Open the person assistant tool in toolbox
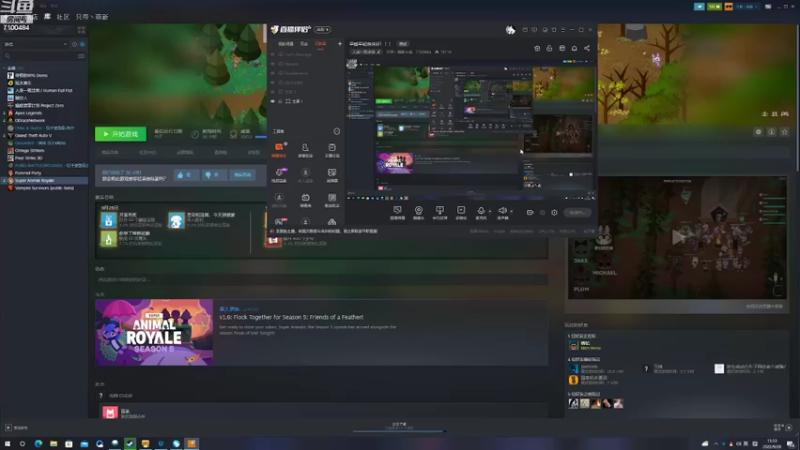The height and width of the screenshot is (450, 800). [305, 150]
